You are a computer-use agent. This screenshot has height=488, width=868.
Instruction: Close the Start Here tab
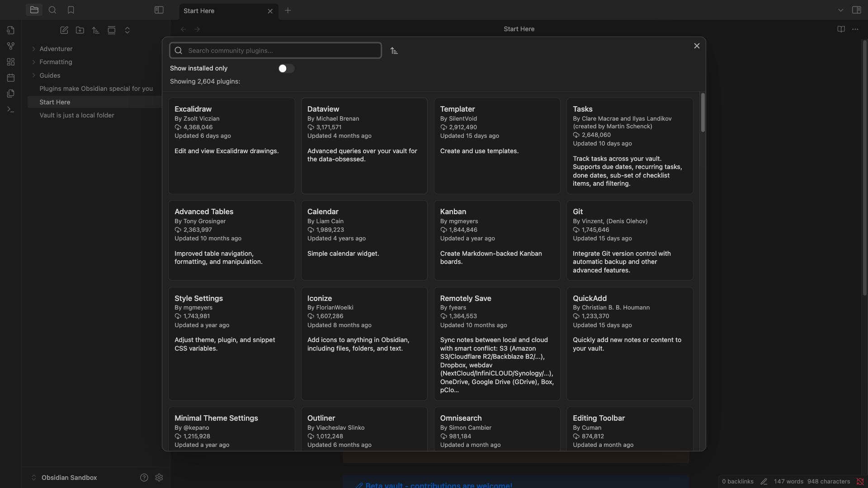(x=270, y=11)
